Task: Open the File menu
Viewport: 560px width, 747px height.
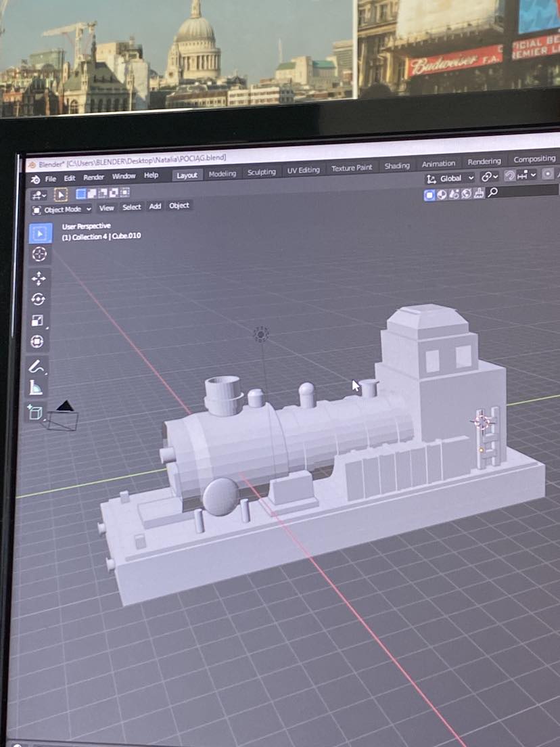Action: [51, 179]
